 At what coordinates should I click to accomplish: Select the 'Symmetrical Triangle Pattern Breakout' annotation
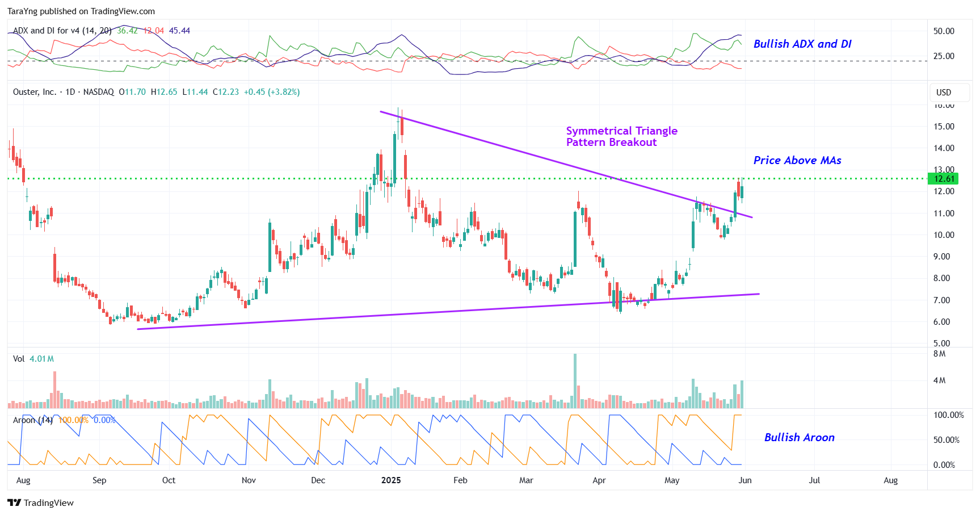621,136
